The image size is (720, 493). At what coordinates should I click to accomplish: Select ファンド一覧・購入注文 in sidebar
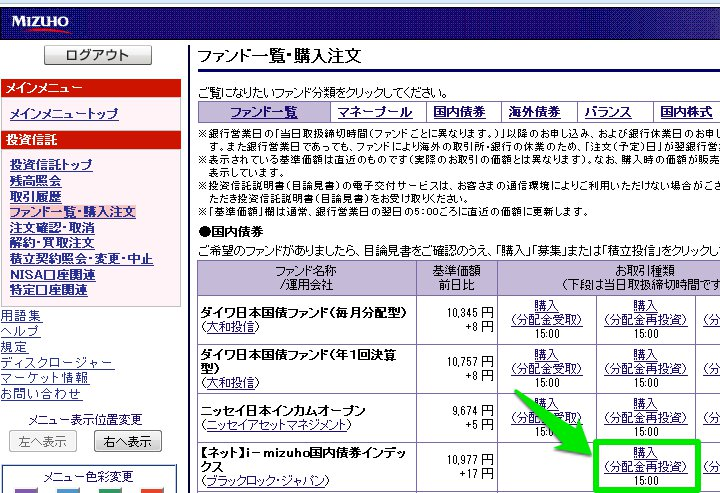[x=73, y=212]
